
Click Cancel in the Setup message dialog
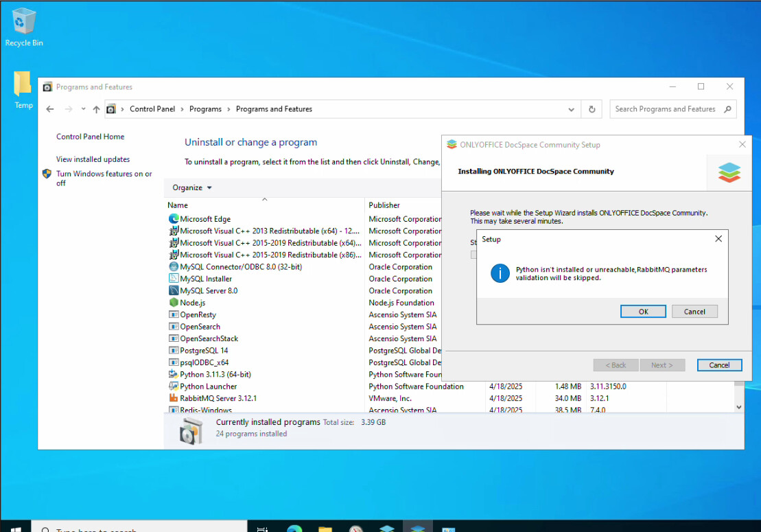tap(694, 312)
